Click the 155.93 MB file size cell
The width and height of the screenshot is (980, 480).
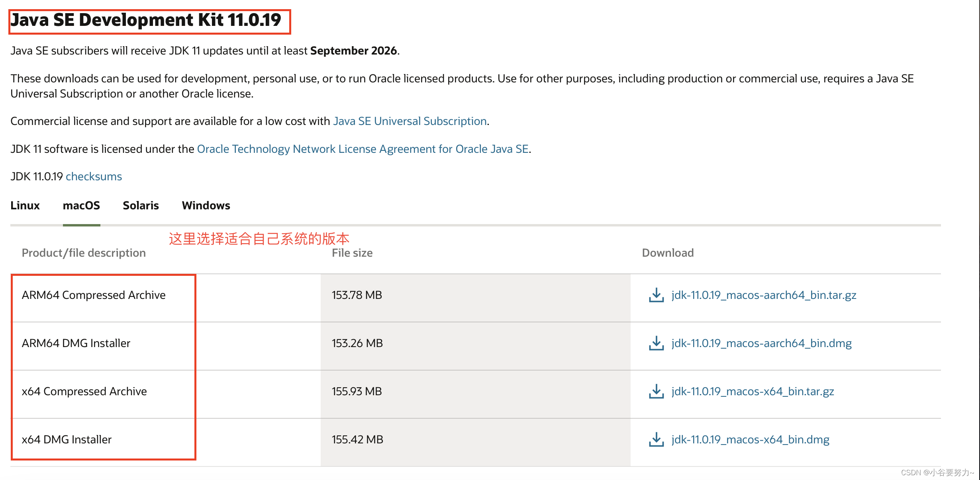[357, 392]
